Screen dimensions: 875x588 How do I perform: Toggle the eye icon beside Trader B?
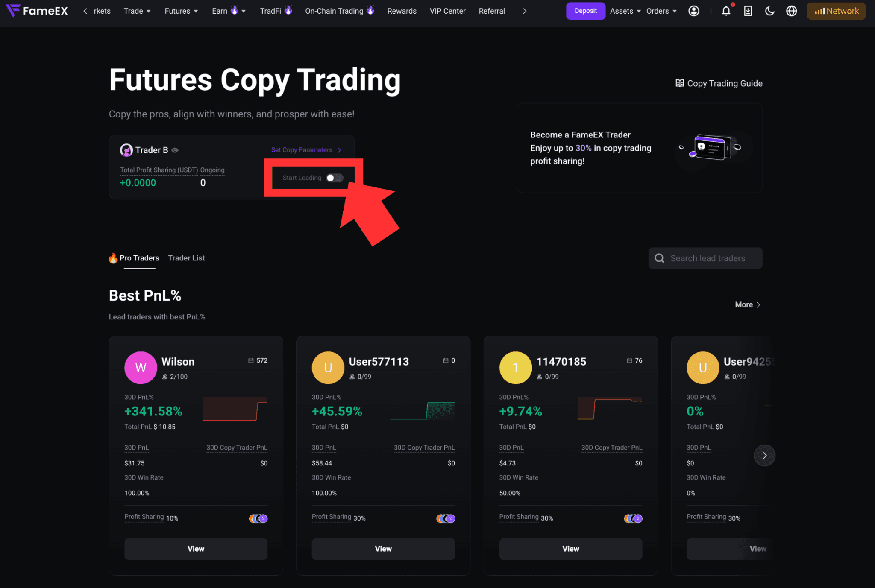coord(175,150)
